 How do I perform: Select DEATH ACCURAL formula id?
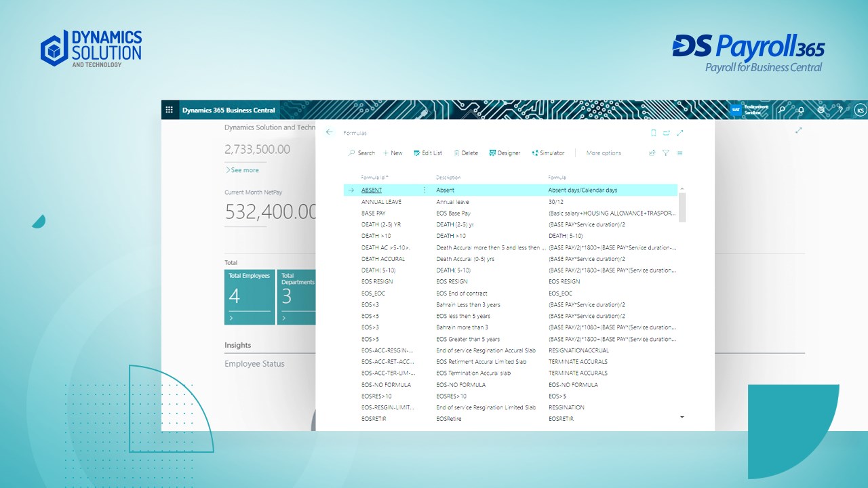pos(383,259)
